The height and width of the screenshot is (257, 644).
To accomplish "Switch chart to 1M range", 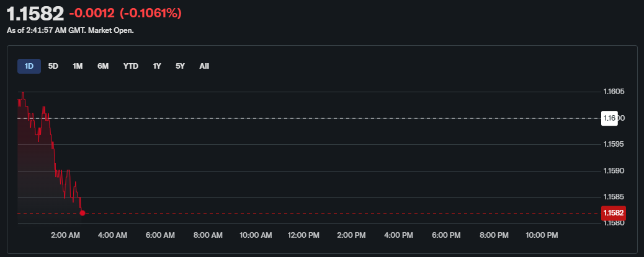I will coord(78,66).
